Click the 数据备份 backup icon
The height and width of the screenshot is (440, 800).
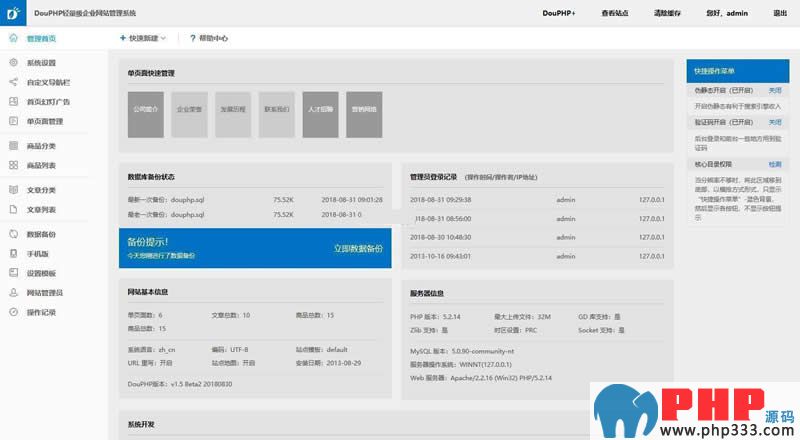coord(13,234)
